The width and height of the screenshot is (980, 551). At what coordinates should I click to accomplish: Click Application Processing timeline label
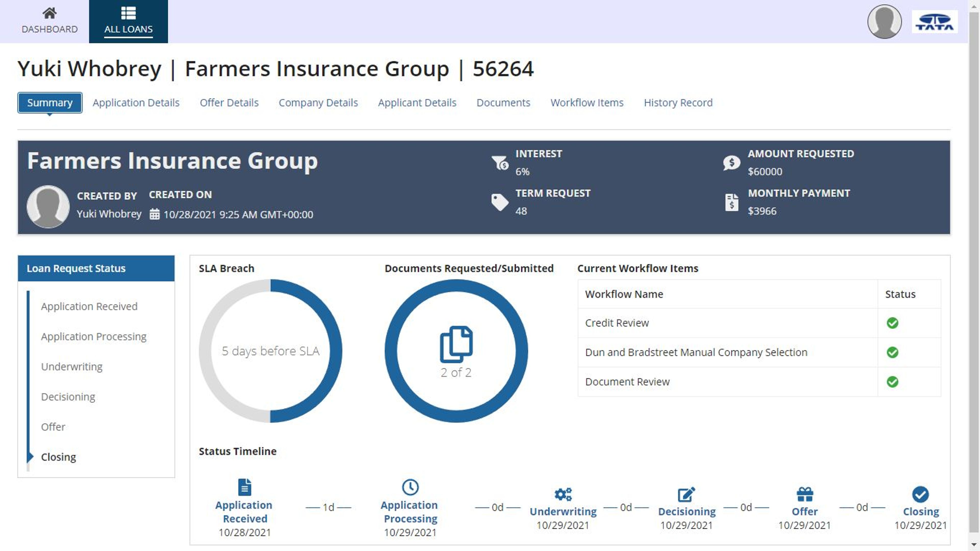(410, 512)
